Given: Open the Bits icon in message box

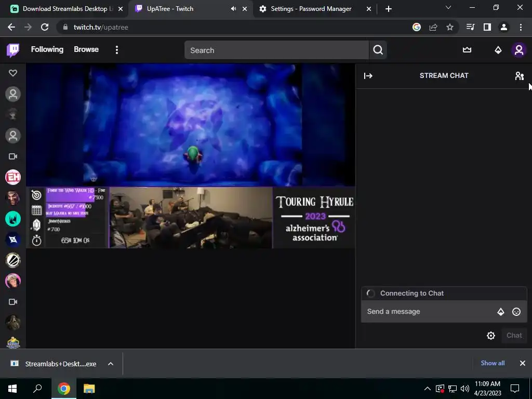Looking at the screenshot, I should pyautogui.click(x=500, y=312).
